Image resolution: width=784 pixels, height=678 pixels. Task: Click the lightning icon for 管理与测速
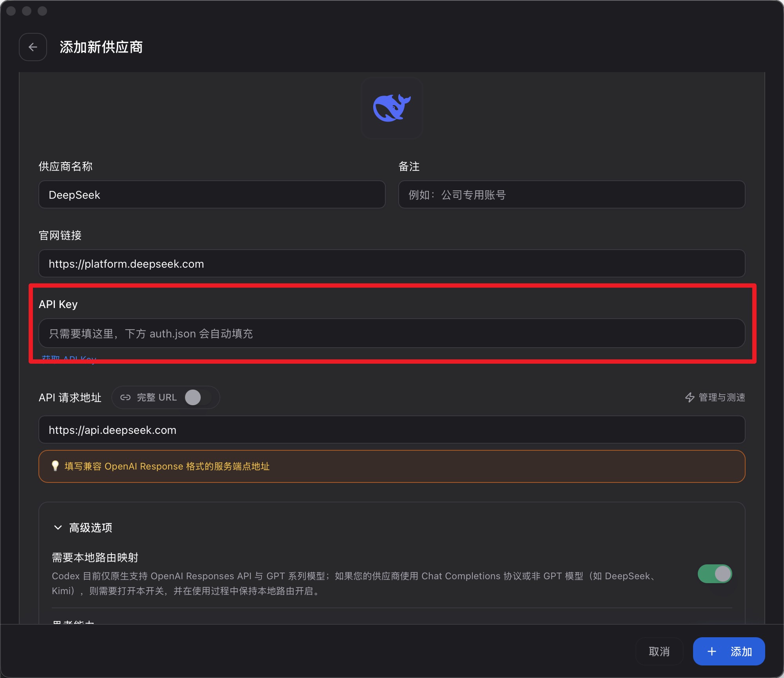(x=690, y=397)
